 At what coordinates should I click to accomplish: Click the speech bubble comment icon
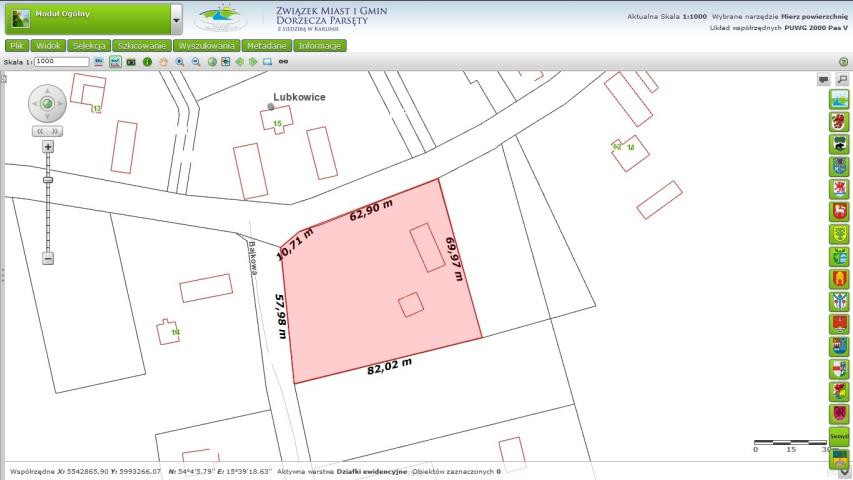coord(824,79)
